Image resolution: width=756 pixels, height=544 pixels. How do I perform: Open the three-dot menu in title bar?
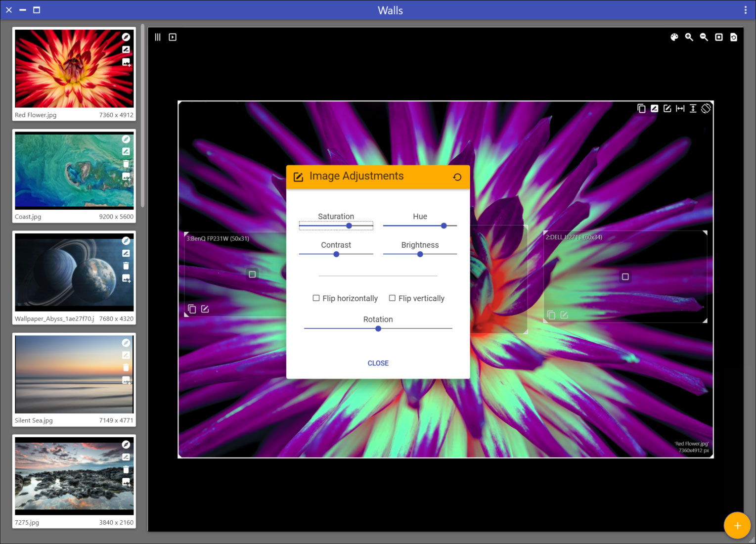746,10
